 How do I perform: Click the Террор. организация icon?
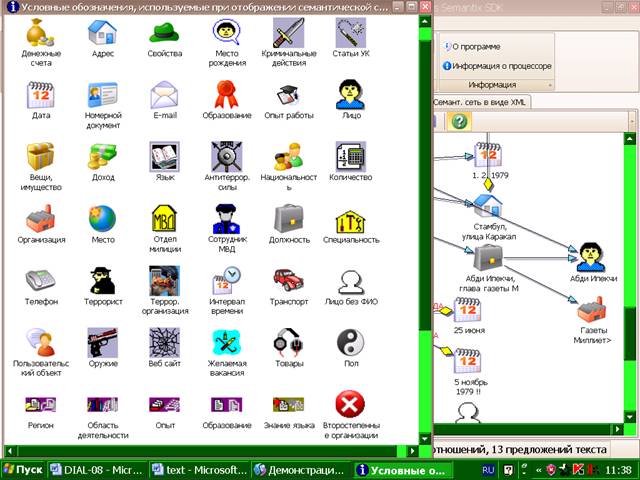(x=164, y=280)
